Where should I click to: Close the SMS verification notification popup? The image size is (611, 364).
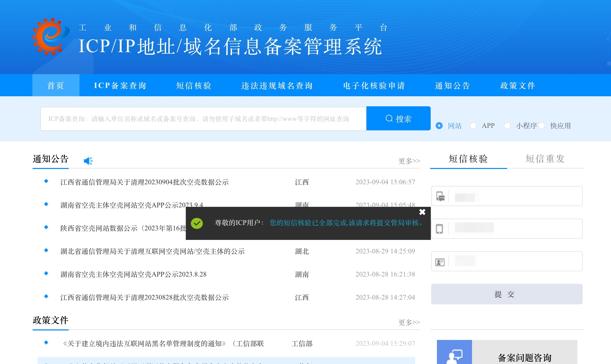point(422,212)
